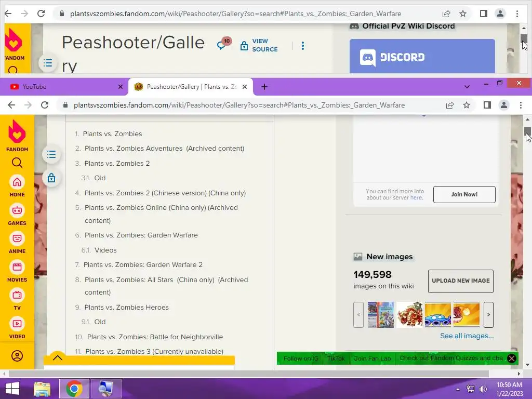This screenshot has width=532, height=399.
Task: Expand the yellow bottom bar chevron
Action: tap(58, 357)
